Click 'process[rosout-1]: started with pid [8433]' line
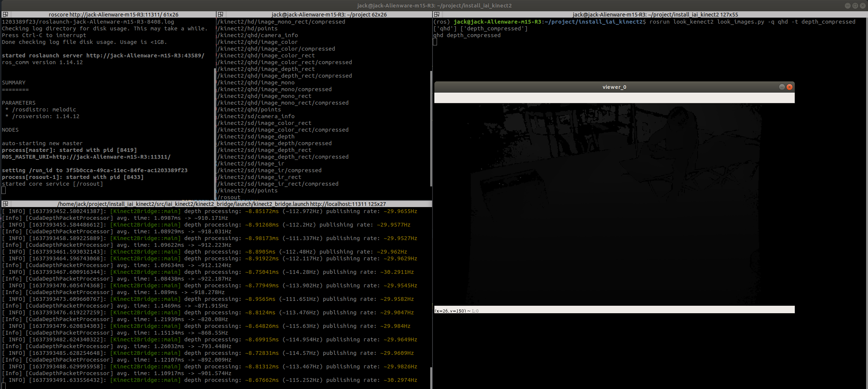 (x=73, y=177)
